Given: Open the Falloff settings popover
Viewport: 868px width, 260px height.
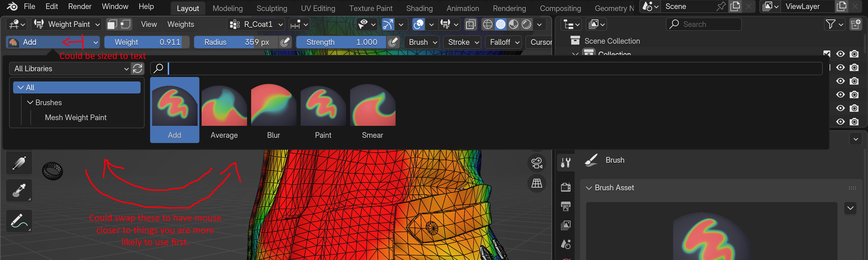Looking at the screenshot, I should point(504,42).
